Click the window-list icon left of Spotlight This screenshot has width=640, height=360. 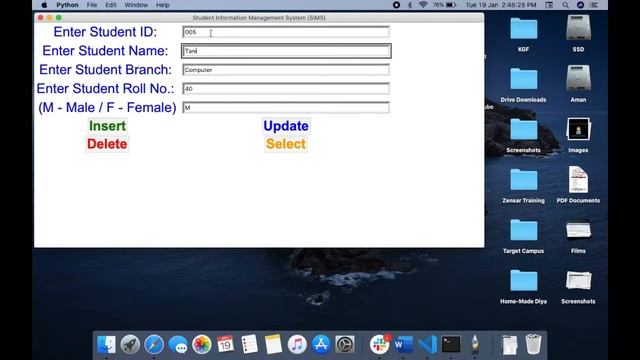coord(549,5)
